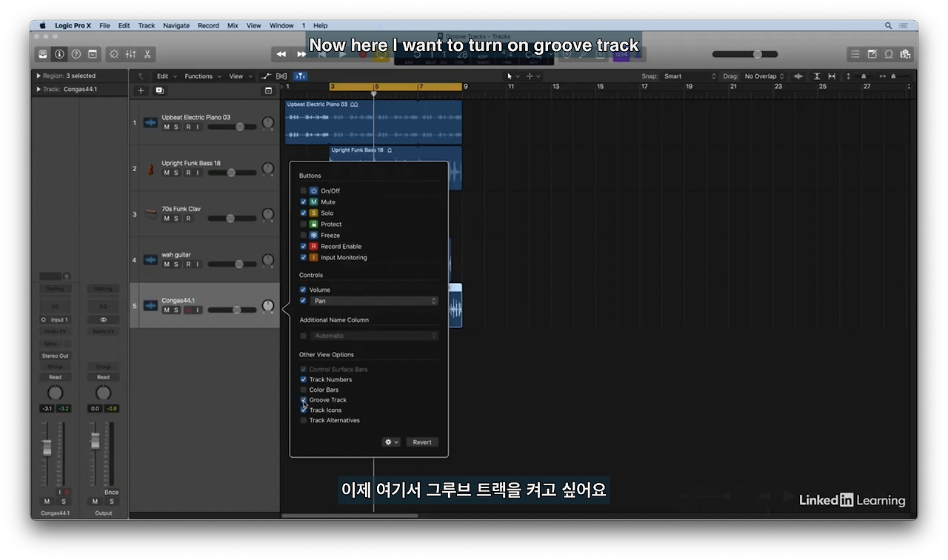Open the Media Browser button
Viewport: 948px width, 560px height.
click(905, 54)
